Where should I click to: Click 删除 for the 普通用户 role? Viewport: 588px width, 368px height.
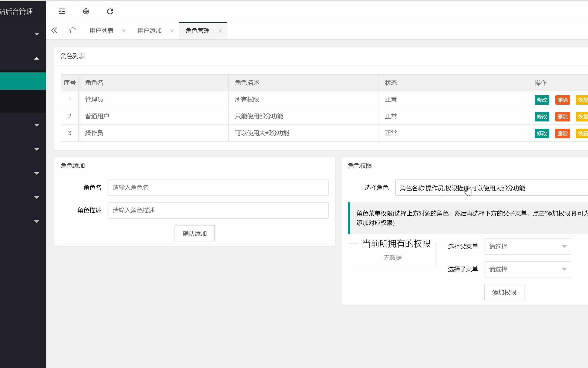coord(562,117)
